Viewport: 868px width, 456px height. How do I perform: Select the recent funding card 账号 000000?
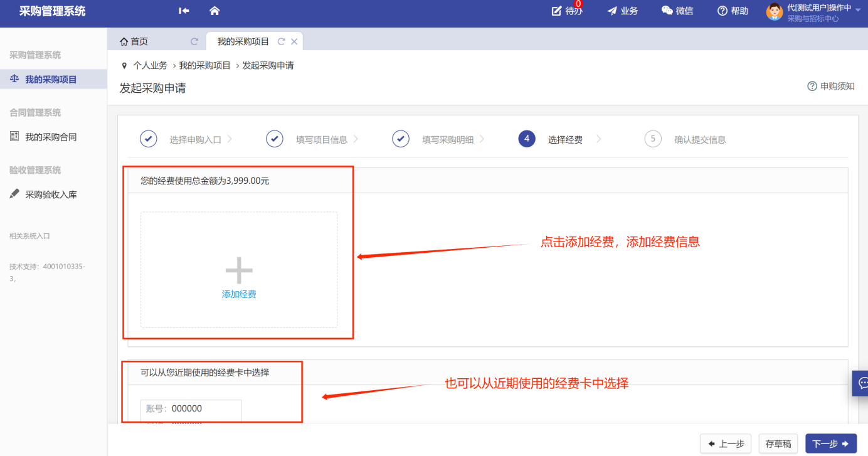191,409
